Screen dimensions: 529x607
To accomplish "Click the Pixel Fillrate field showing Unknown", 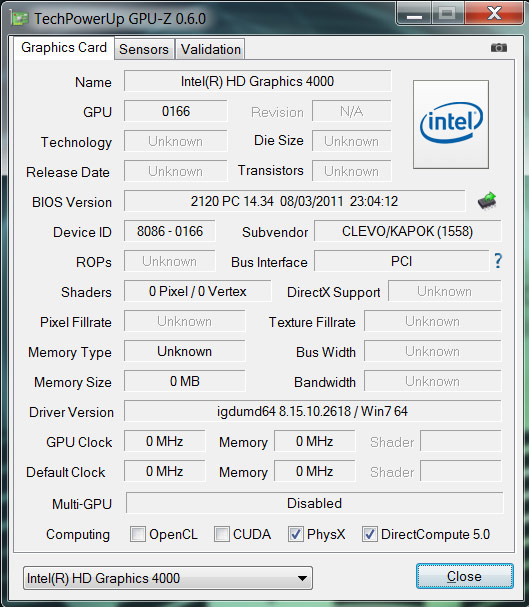I will (185, 321).
